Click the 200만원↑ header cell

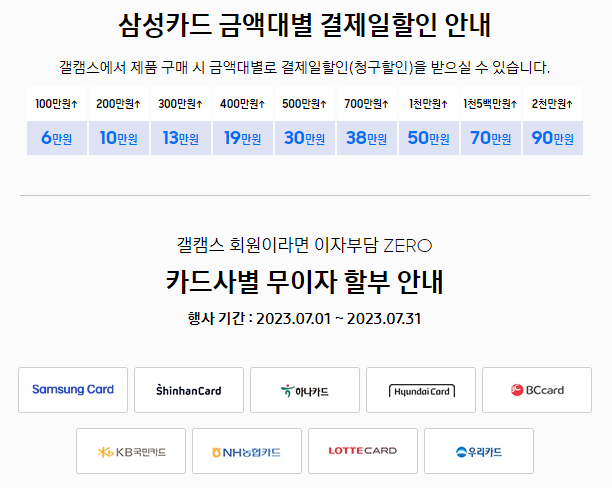pos(119,104)
